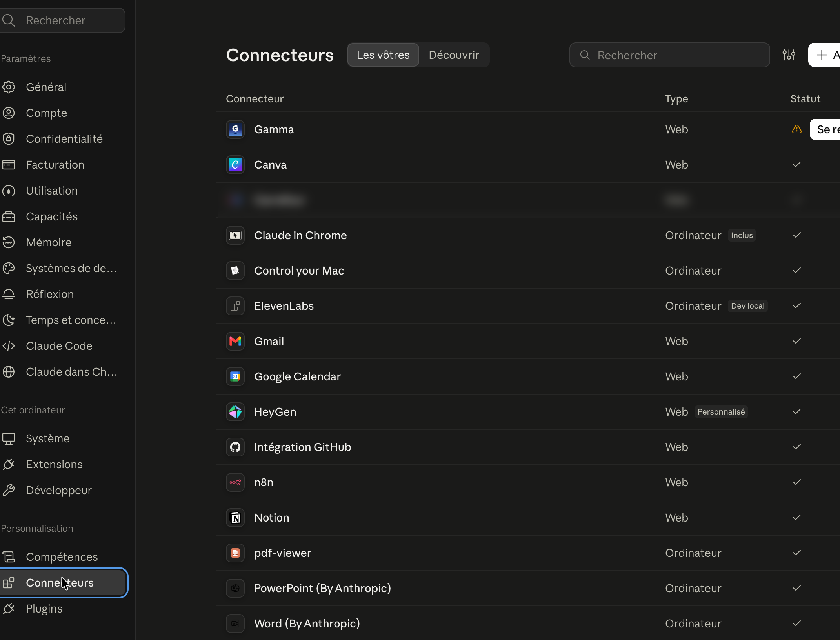Open the Intégration GitHub row name
The width and height of the screenshot is (840, 640).
pos(302,447)
